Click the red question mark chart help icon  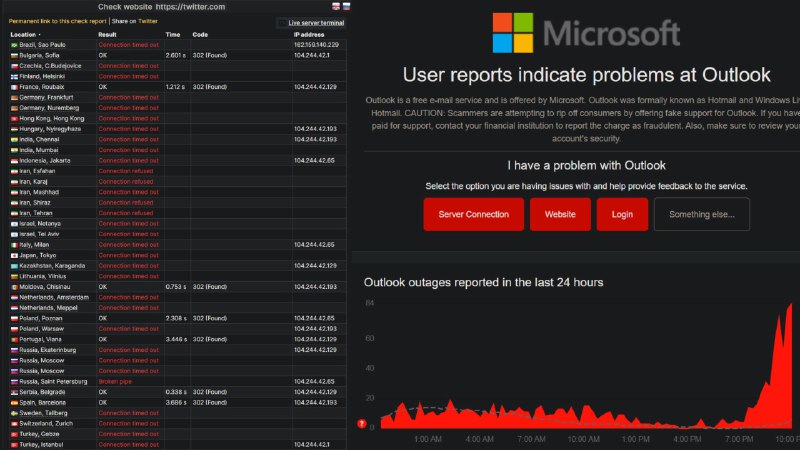pos(362,423)
